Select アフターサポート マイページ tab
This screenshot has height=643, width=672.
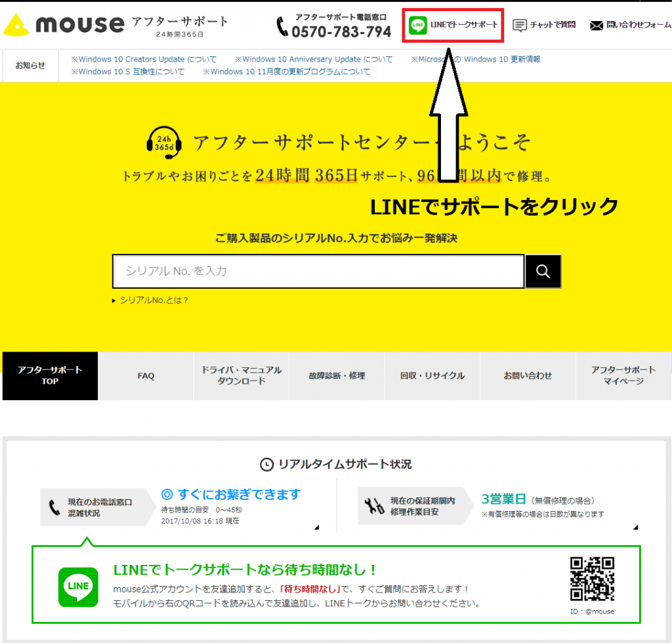point(623,376)
